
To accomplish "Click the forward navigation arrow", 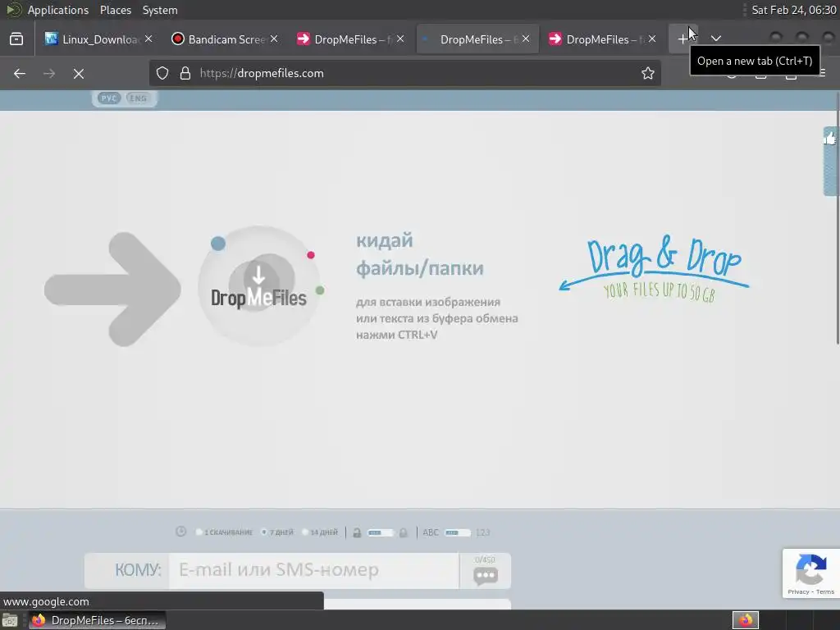I will point(49,73).
